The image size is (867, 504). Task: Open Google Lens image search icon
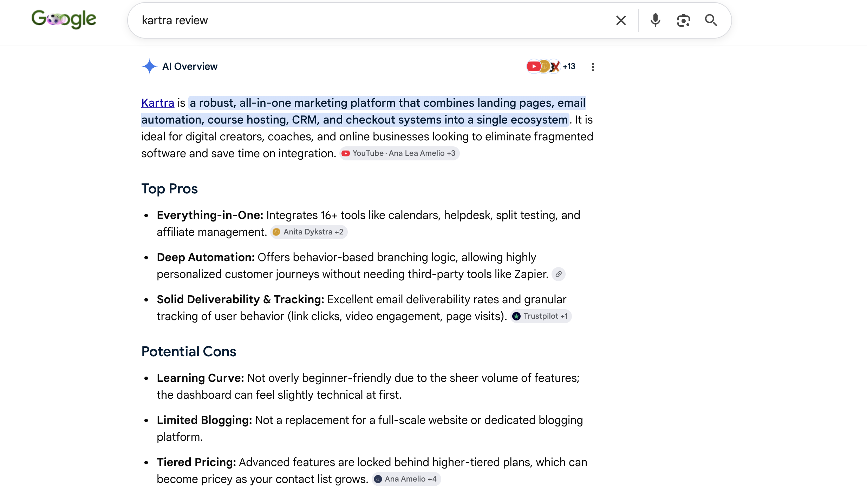tap(683, 20)
